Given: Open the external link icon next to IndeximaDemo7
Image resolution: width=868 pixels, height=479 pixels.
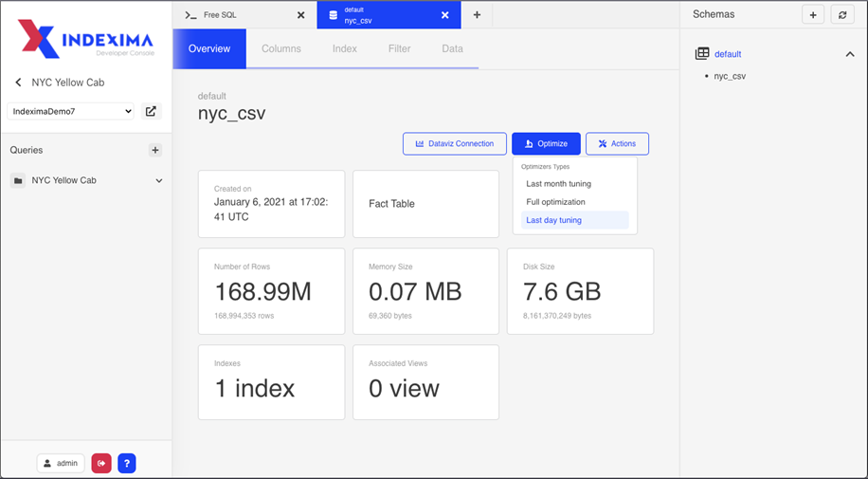Looking at the screenshot, I should [x=151, y=111].
